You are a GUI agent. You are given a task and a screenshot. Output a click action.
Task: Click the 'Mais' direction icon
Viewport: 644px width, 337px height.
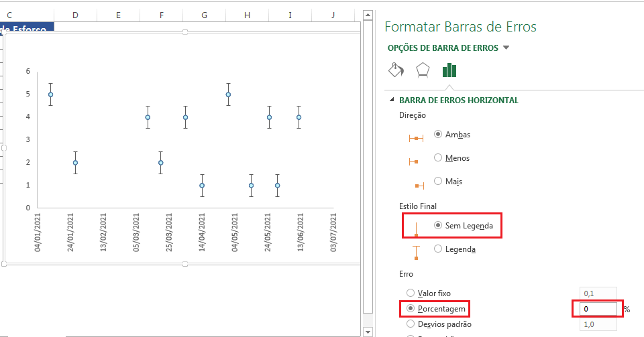click(x=417, y=185)
